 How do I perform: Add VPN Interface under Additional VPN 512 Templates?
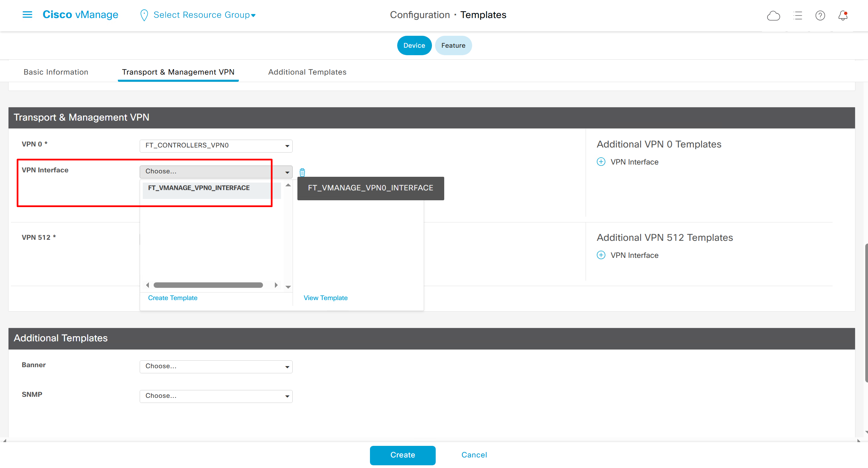(x=601, y=255)
